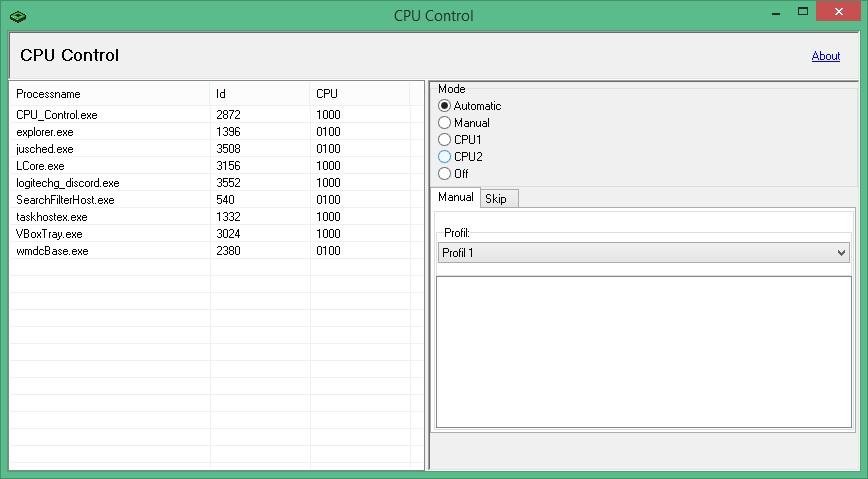This screenshot has width=868, height=479.
Task: Click process Id 1396
Action: pos(228,132)
